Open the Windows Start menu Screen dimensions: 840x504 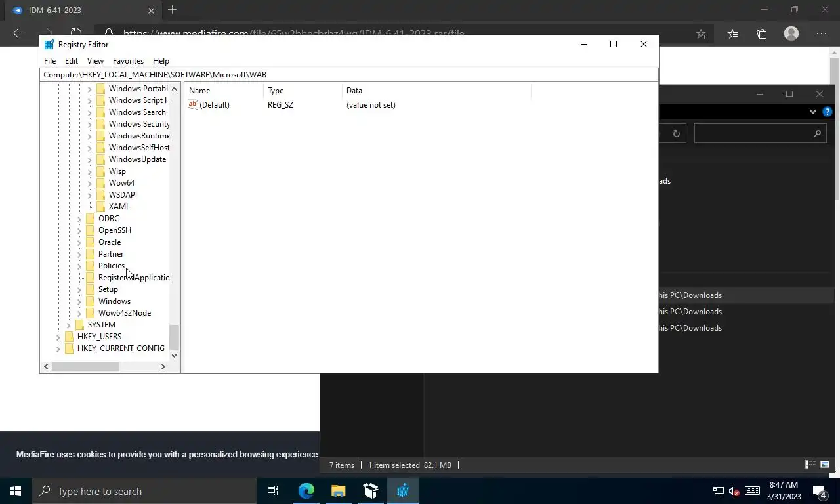[x=16, y=491]
